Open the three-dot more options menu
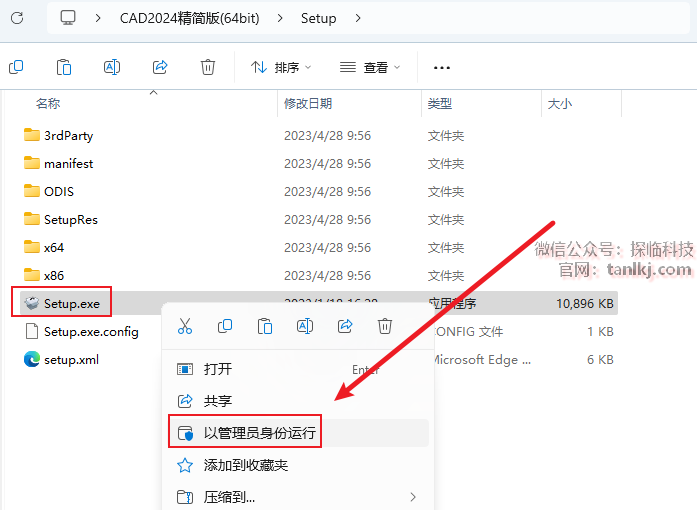 441,68
